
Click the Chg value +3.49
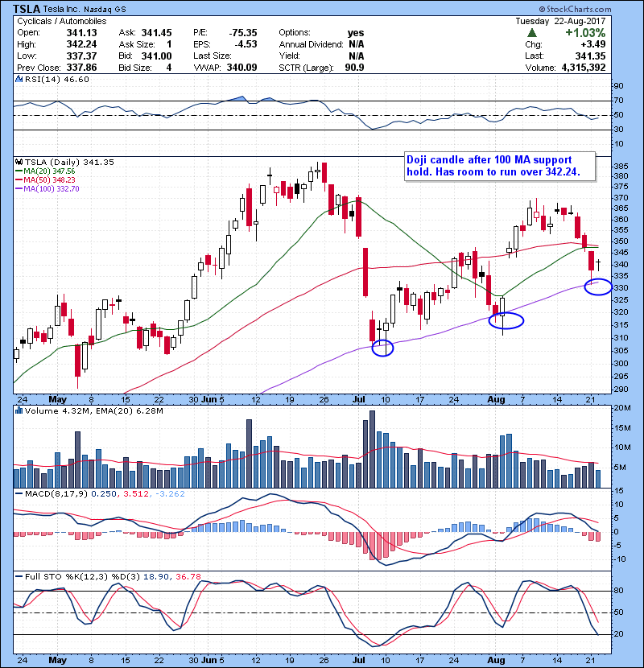click(x=592, y=44)
